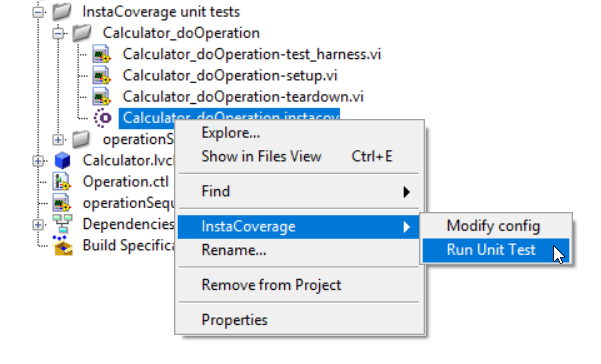Click the teardown.vi file icon
601x364 pixels.
[102, 97]
